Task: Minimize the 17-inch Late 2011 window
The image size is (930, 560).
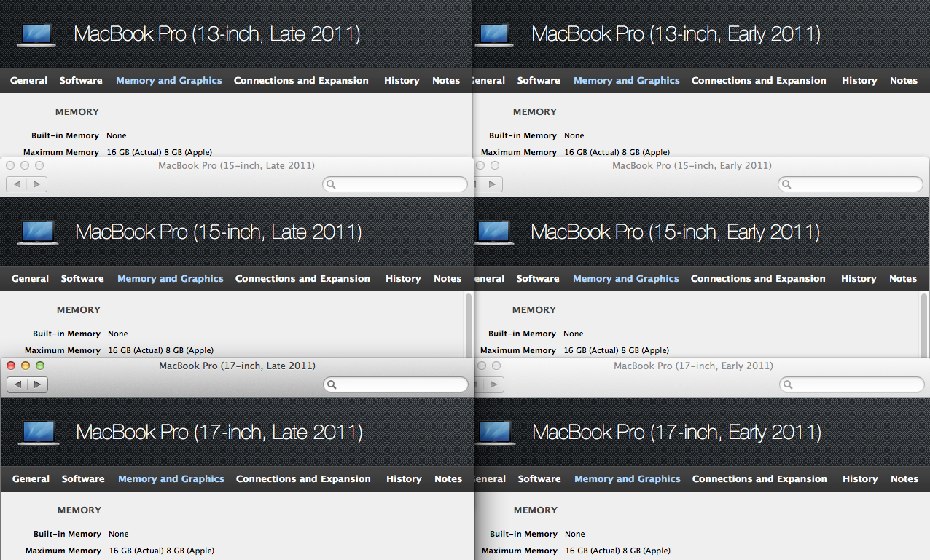Action: pyautogui.click(x=26, y=366)
